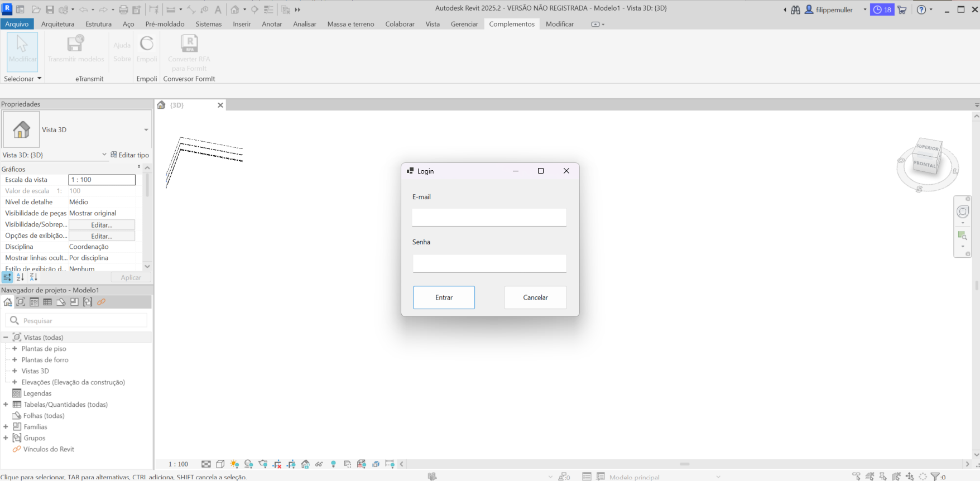
Task: Sort properties in reverse Z to A order
Action: 33,277
